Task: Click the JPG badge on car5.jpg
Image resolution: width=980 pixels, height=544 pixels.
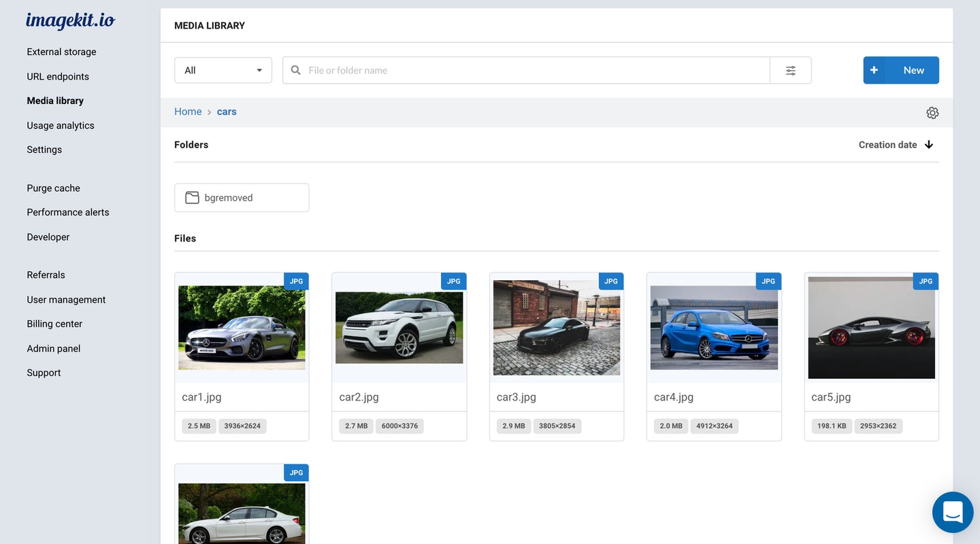Action: (926, 282)
